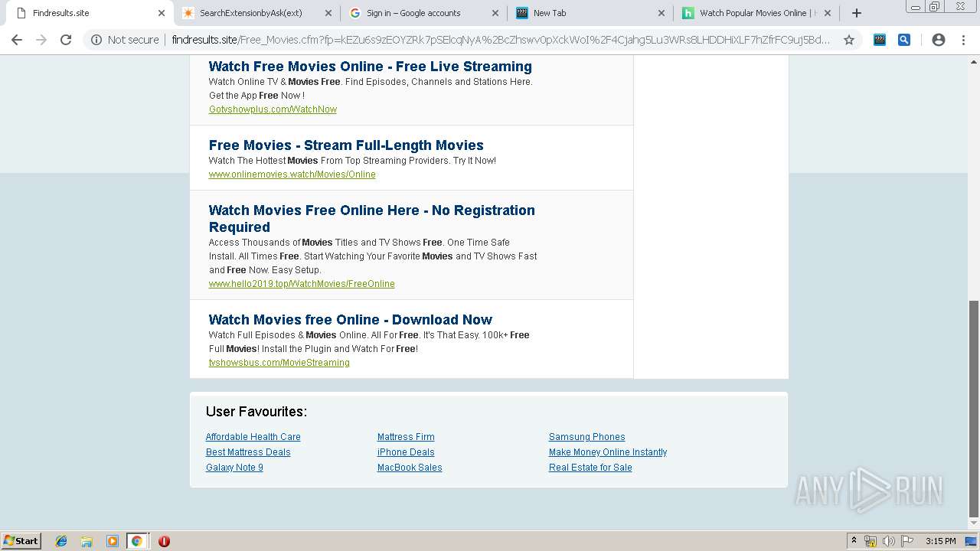Minimize the Chrome window
This screenshot has width=980, height=551.
[x=915, y=6]
